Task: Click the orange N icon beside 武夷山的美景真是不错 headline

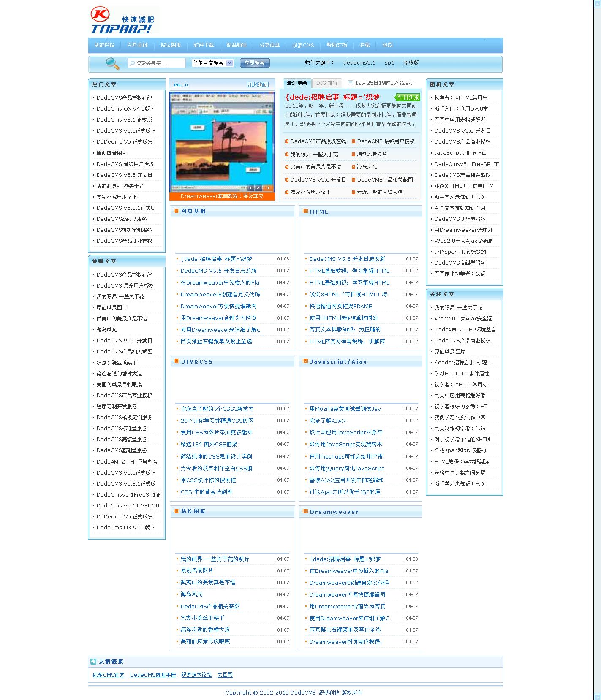Action: 287,167
